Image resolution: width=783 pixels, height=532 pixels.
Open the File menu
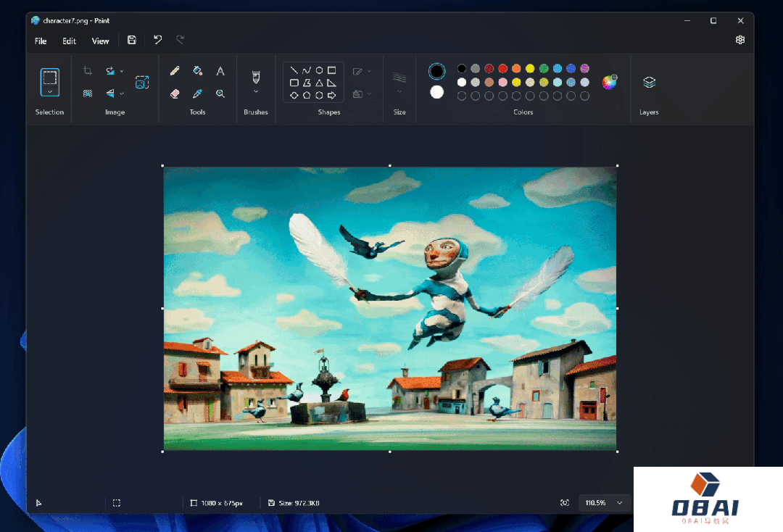[x=41, y=41]
